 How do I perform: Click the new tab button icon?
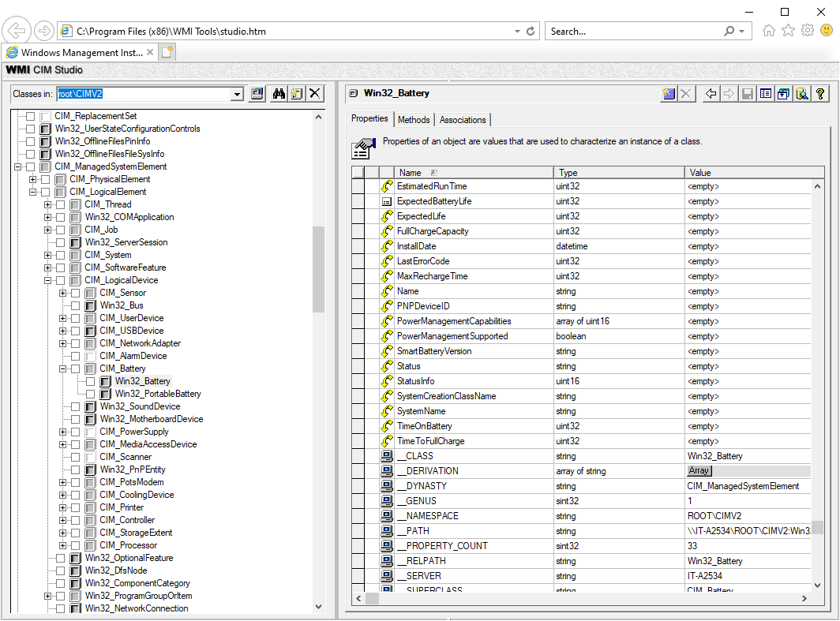click(x=167, y=52)
